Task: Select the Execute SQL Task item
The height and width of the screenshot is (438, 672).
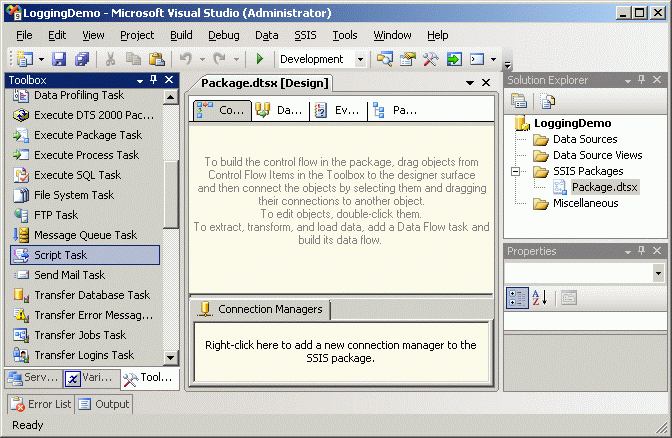Action: click(86, 175)
